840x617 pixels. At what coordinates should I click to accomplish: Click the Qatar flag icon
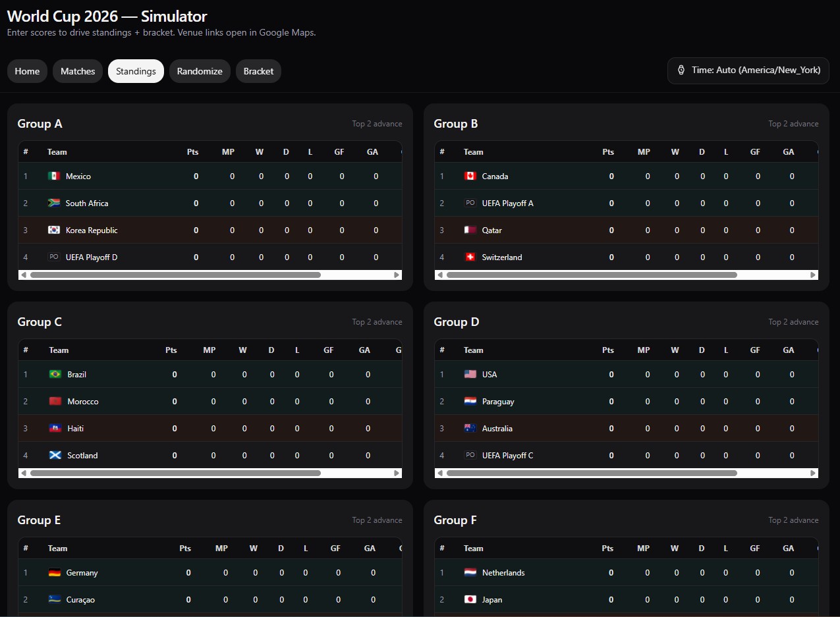[x=470, y=230]
